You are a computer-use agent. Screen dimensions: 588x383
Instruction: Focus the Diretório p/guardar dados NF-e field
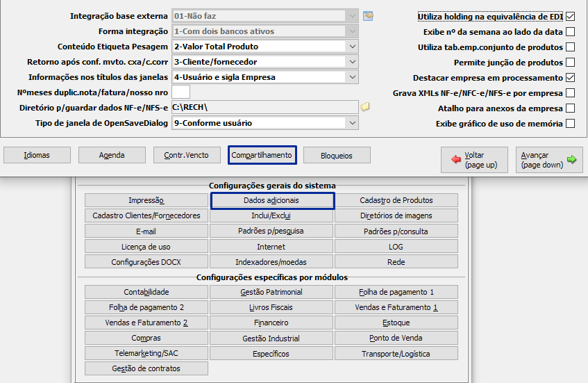point(264,107)
